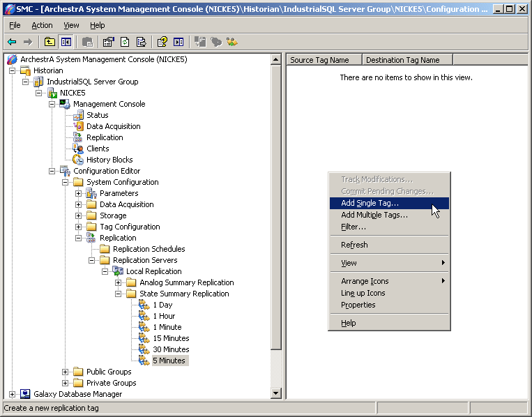Screen dimensions: 532x417
Task: Choose Properties in the context menu
Action: click(389, 305)
